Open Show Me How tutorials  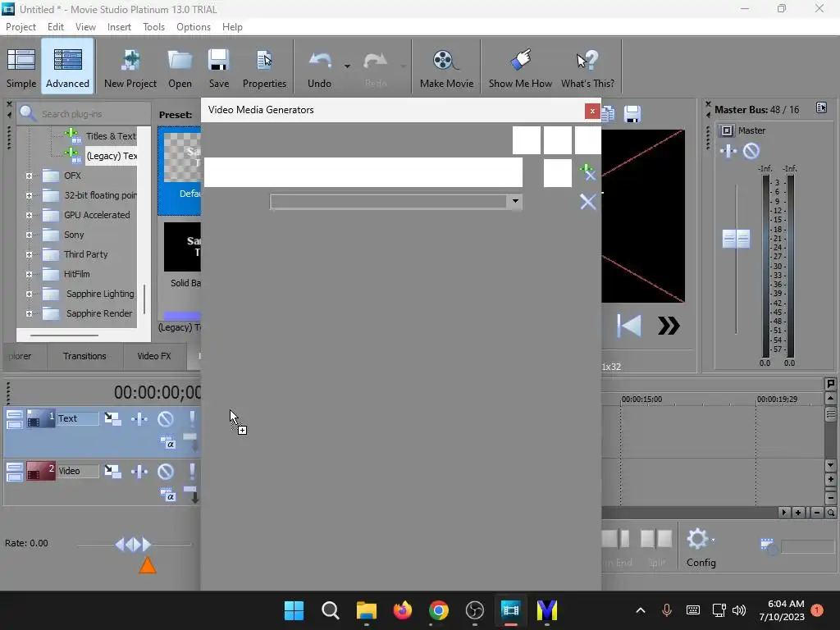click(519, 67)
